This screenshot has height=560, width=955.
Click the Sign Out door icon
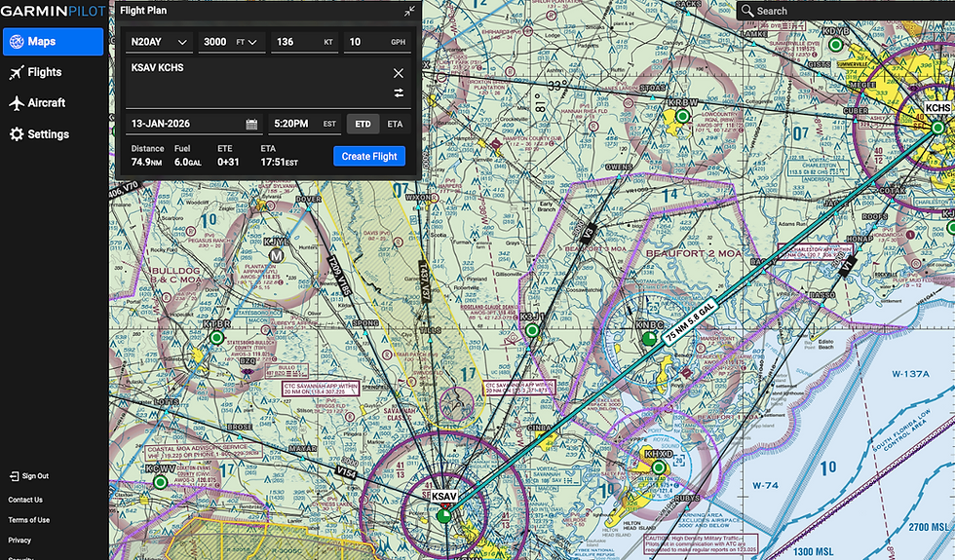coord(14,476)
